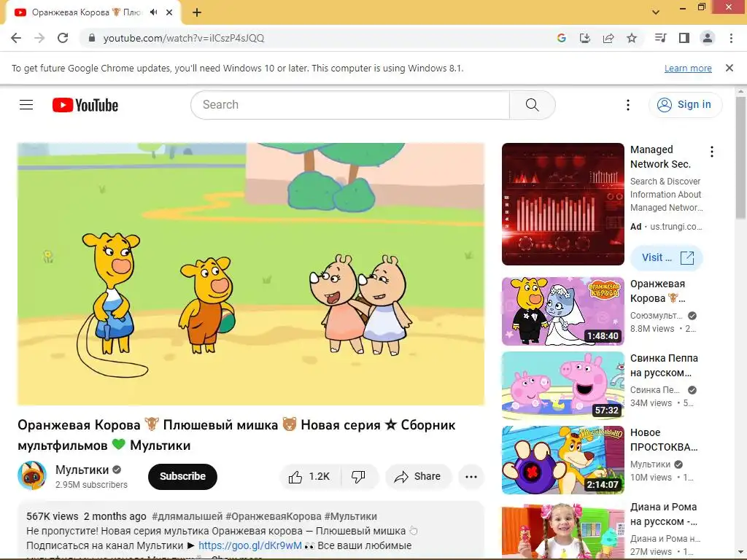This screenshot has width=747, height=560.
Task: Open media controls in Chrome toolbar
Action: click(x=660, y=38)
